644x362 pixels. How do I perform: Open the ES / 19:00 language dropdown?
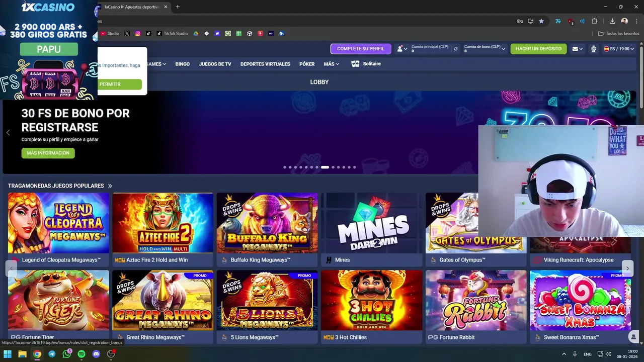[x=619, y=49]
